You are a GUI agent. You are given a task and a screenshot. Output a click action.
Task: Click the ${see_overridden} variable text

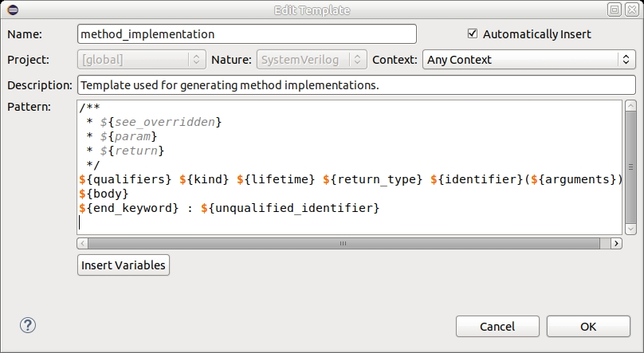pyautogui.click(x=161, y=122)
